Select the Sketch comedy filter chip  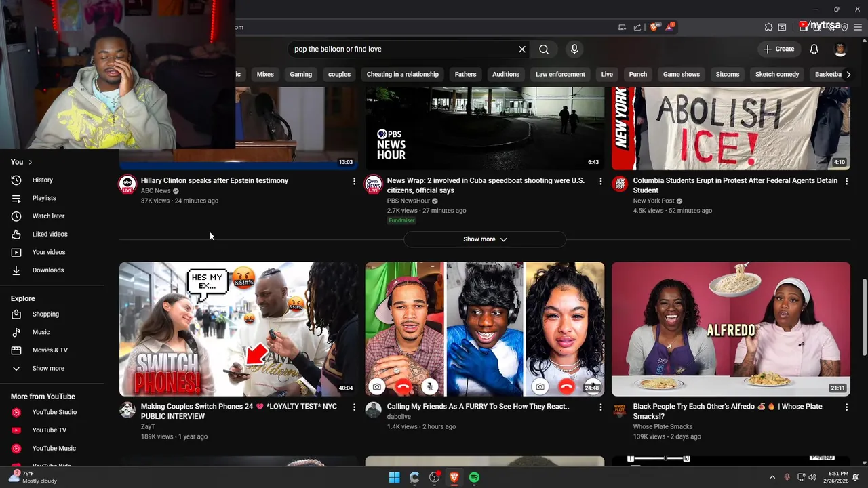[777, 75]
